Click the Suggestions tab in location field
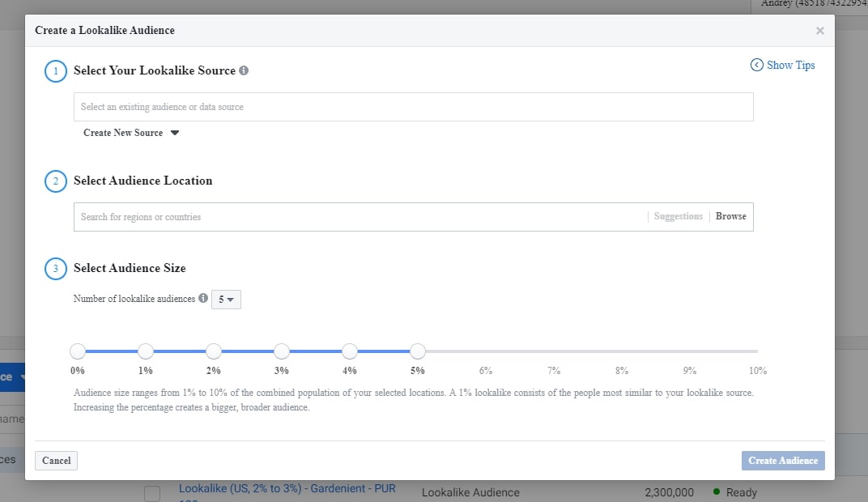 click(679, 216)
